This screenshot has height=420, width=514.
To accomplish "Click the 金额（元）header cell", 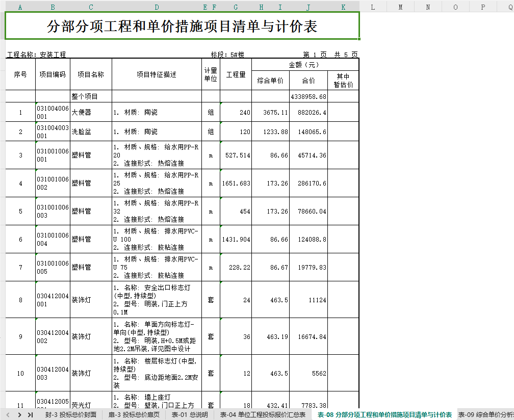I will click(x=305, y=65).
